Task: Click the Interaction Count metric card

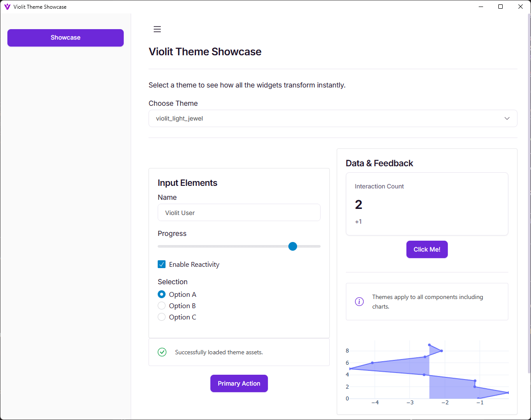Action: [426, 204]
